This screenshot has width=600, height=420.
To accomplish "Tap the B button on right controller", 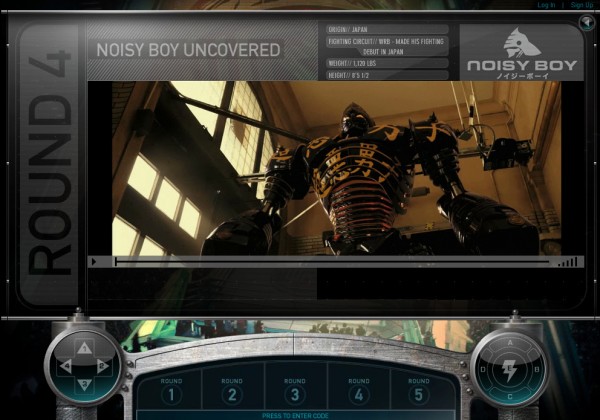I will coord(536,370).
